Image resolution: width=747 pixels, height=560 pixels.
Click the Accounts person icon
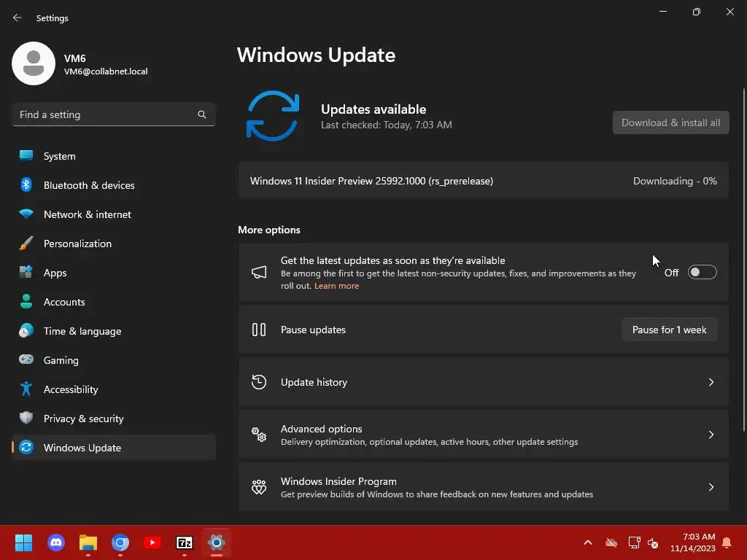pos(26,301)
